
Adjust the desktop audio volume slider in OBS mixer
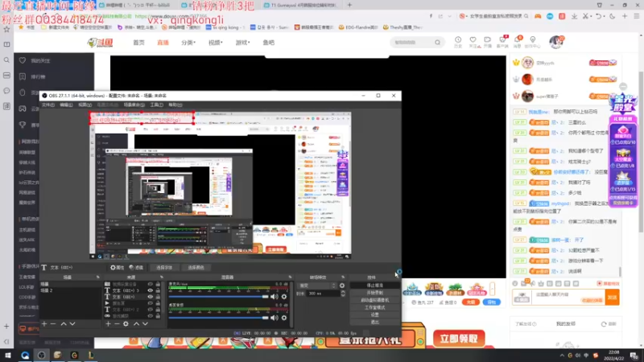218,318
